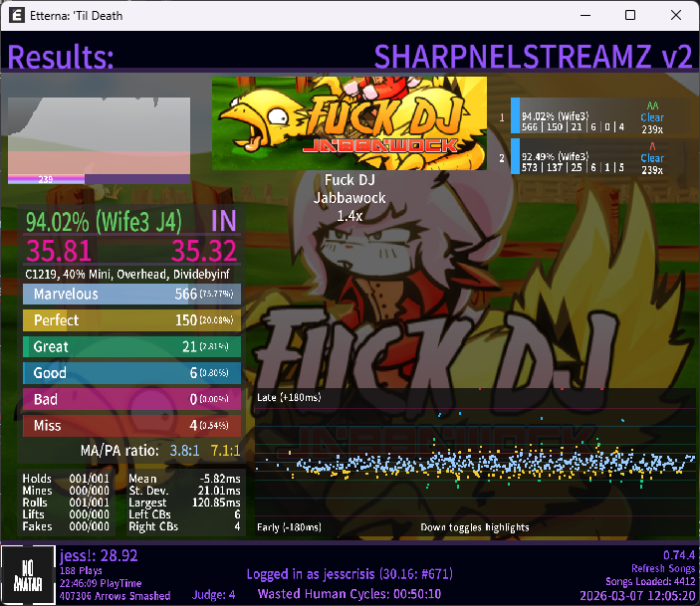The height and width of the screenshot is (606, 700).
Task: Click the Etterna logo in the title bar
Action: (17, 16)
